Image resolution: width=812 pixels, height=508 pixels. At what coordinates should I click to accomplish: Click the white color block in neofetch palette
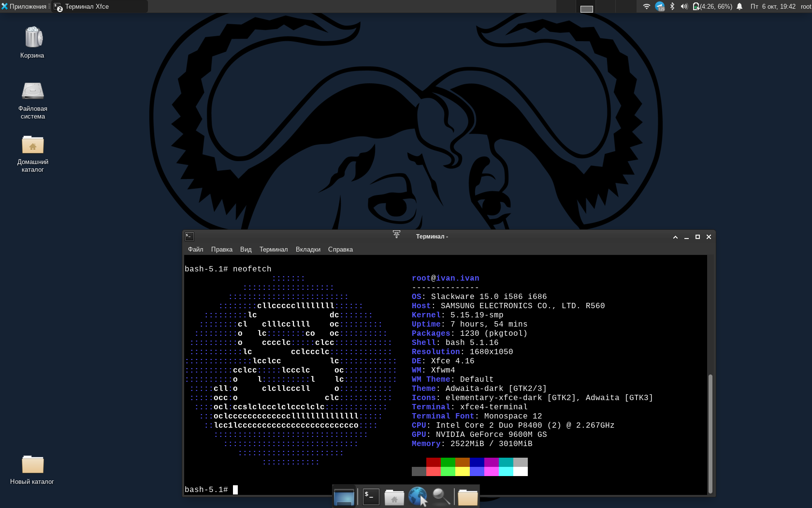pyautogui.click(x=521, y=471)
